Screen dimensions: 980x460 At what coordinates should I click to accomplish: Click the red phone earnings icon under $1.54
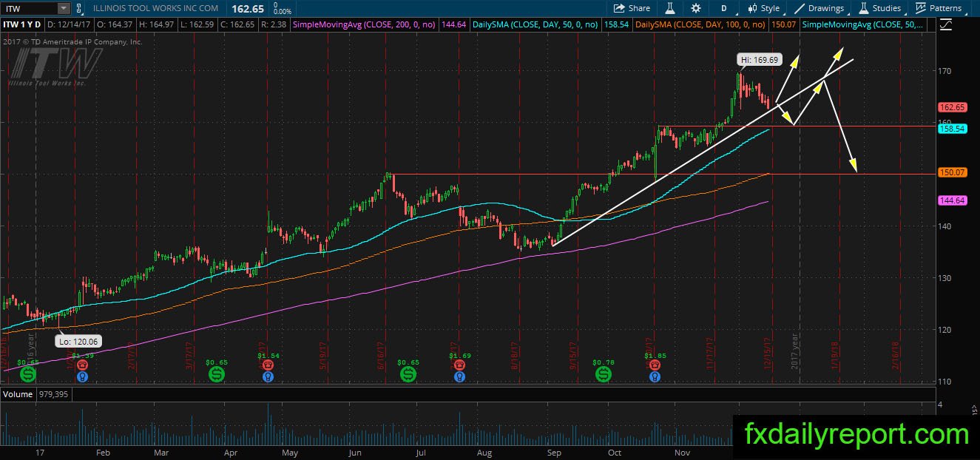click(268, 365)
